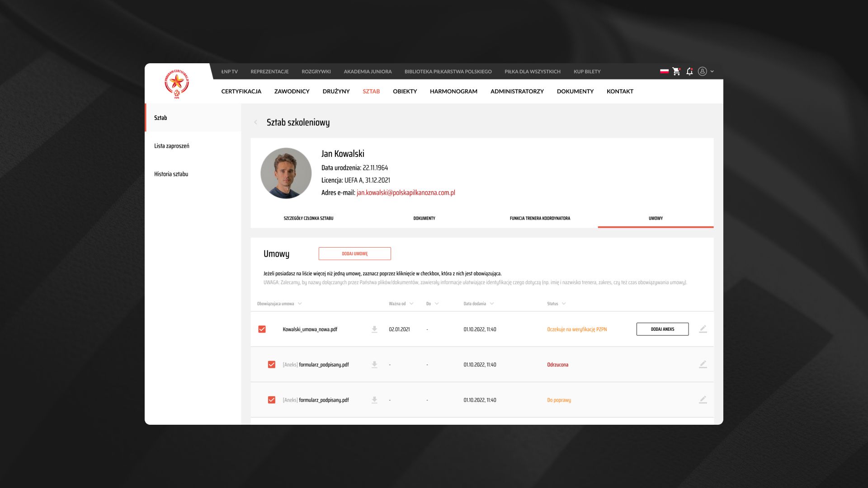Download Kowalski_umowa_nowa.pdf file
The width and height of the screenshot is (868, 488).
pos(374,329)
